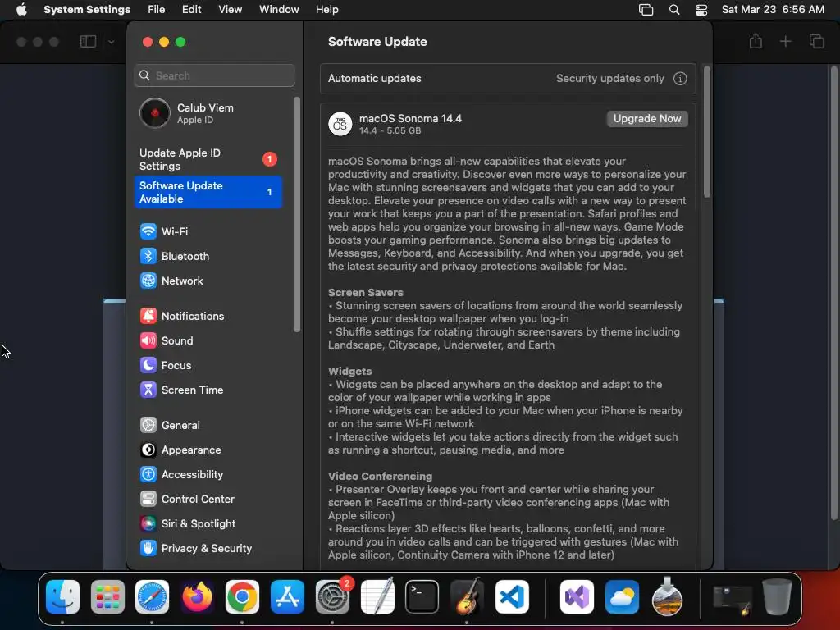
Task: Open Wi-Fi settings in sidebar
Action: click(x=208, y=231)
